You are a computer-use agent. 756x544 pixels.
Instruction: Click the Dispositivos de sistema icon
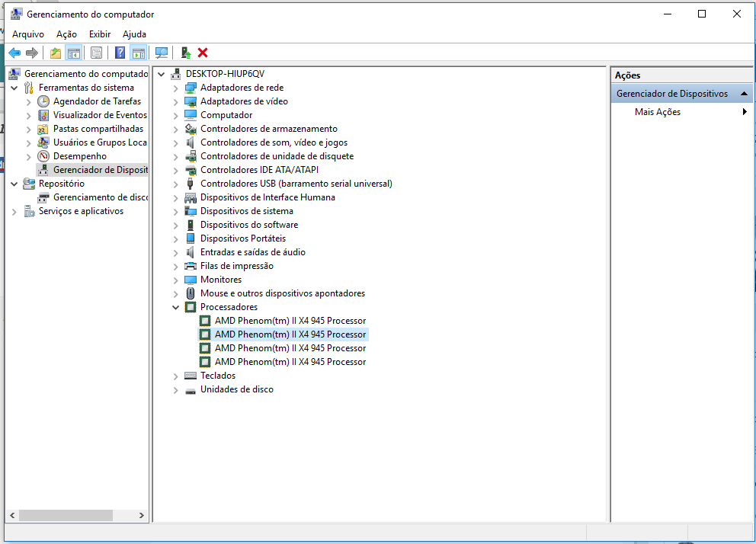(191, 211)
